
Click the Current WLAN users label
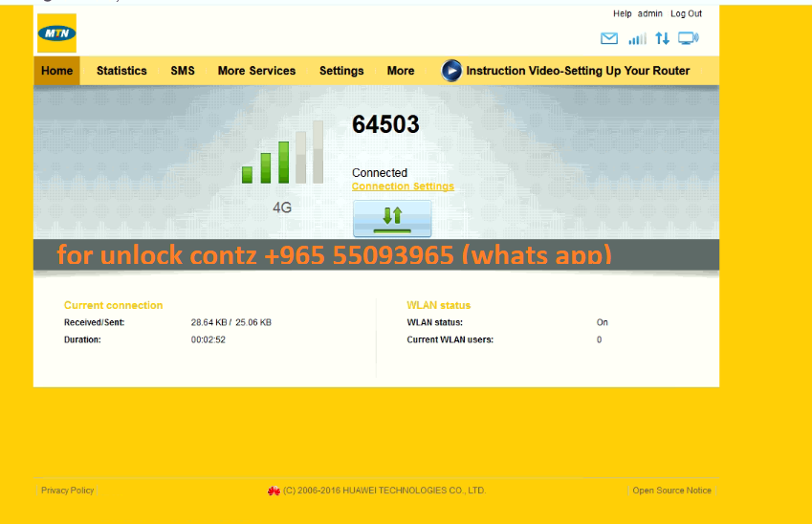click(x=450, y=339)
